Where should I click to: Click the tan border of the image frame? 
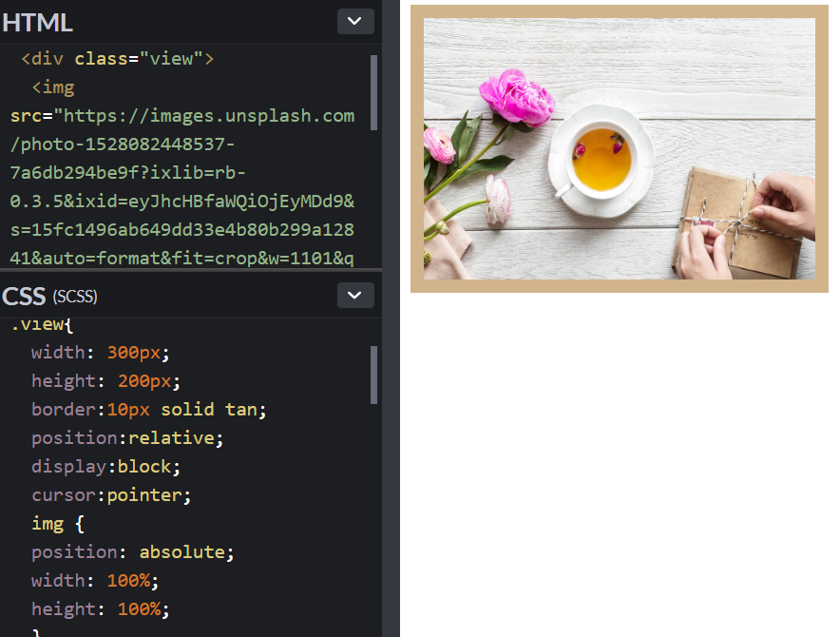point(620,11)
